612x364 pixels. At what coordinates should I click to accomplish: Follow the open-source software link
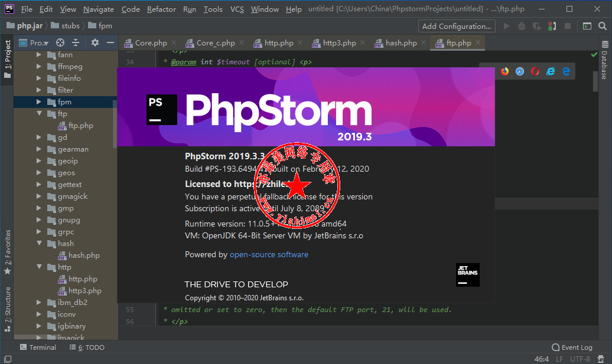coord(269,254)
